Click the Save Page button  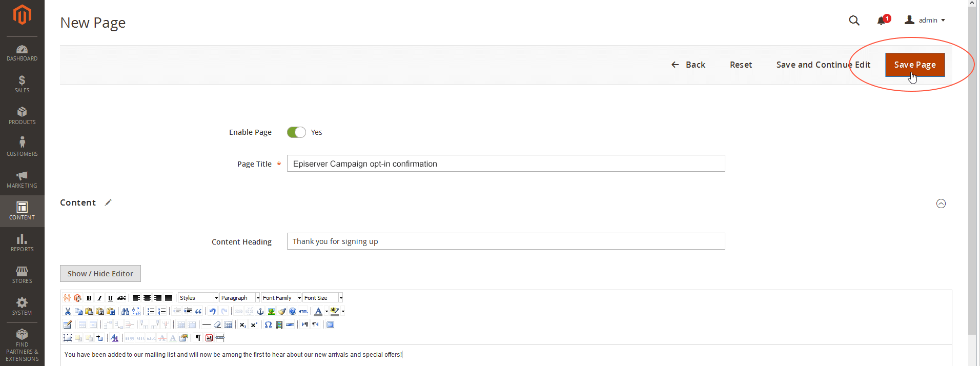pos(915,65)
